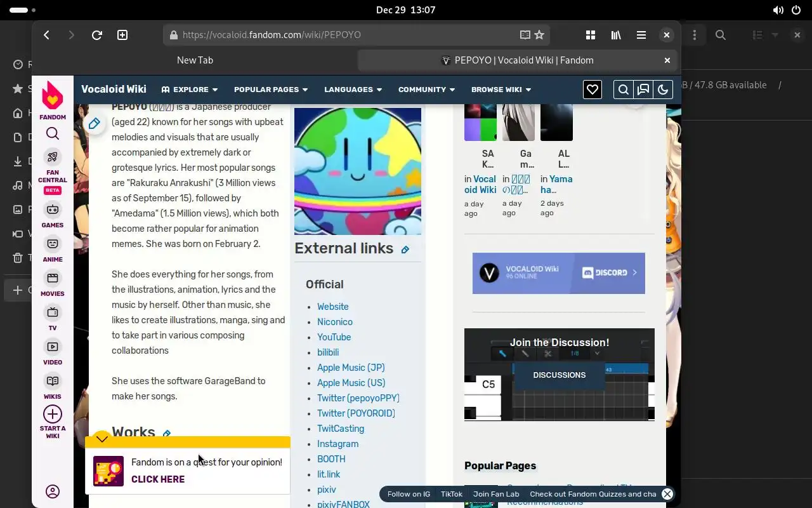This screenshot has height=508, width=812.
Task: Open the TwitCasting link
Action: (341, 429)
